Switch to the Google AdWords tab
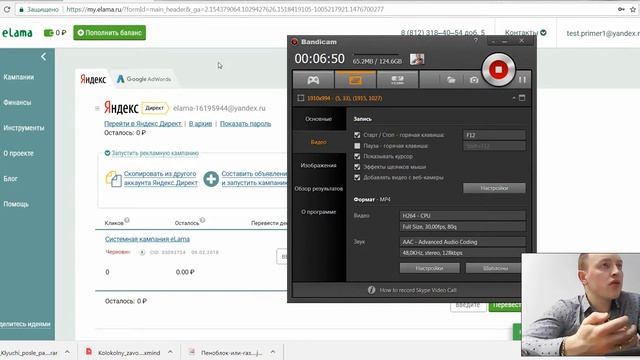Image resolution: width=640 pixels, height=360 pixels. 144,79
